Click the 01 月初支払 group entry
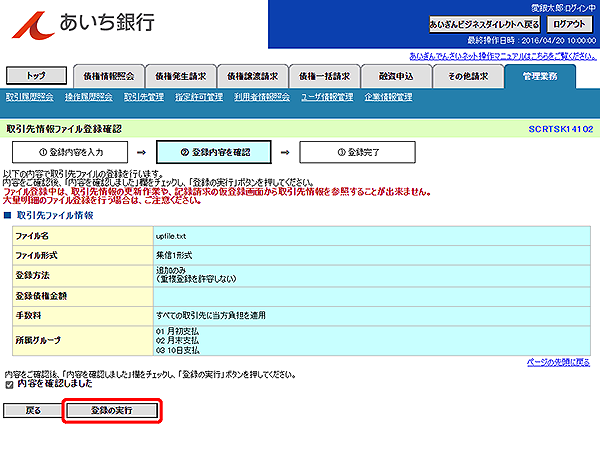The height and width of the screenshot is (465, 600). click(177, 331)
